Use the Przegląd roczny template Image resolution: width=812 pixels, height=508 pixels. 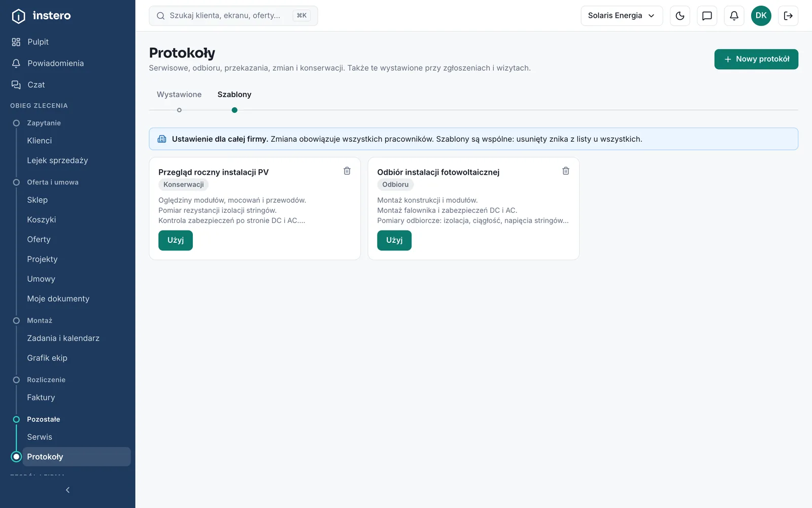(x=176, y=240)
